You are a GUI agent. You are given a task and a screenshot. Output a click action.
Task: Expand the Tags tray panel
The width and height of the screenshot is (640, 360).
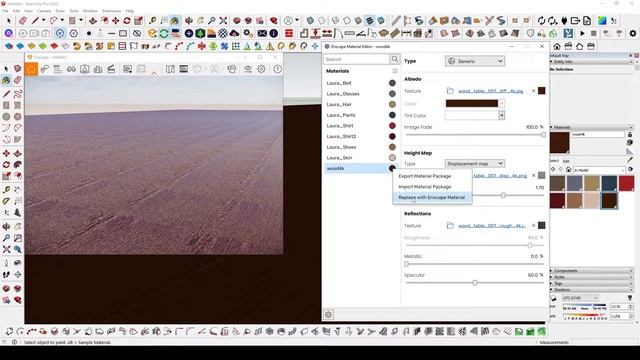[591, 283]
